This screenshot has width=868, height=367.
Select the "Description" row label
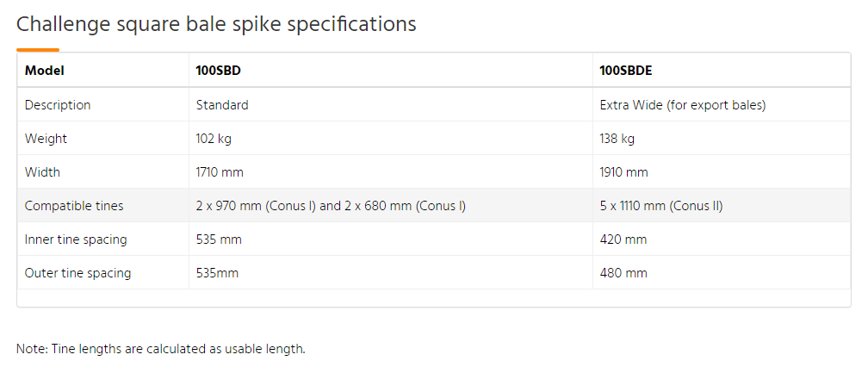click(58, 105)
